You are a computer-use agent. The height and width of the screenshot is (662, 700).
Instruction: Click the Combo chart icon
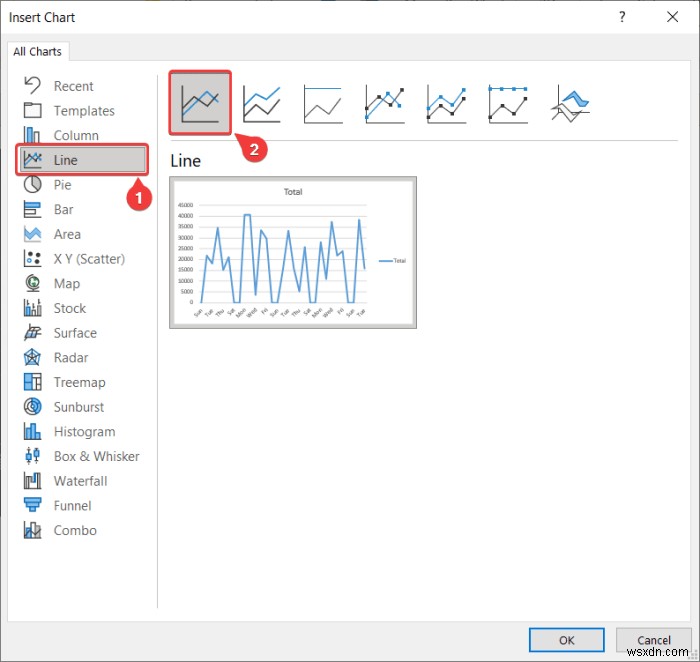[33, 530]
